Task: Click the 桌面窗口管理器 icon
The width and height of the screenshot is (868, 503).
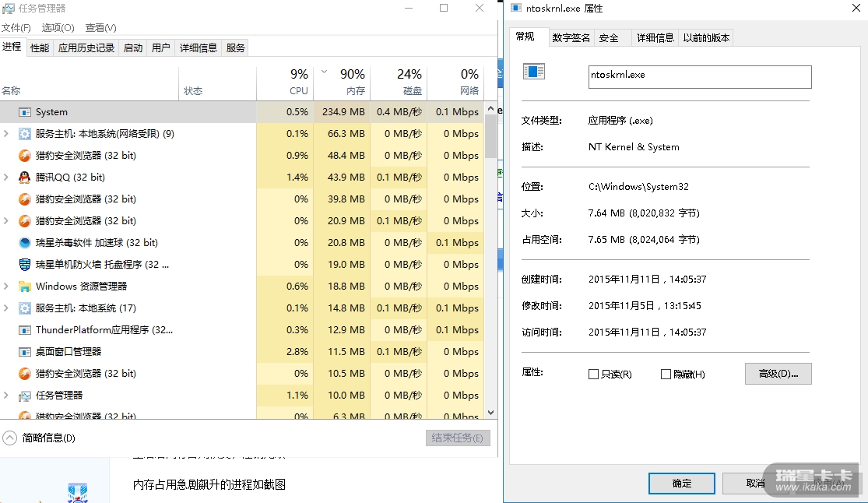Action: tap(24, 352)
